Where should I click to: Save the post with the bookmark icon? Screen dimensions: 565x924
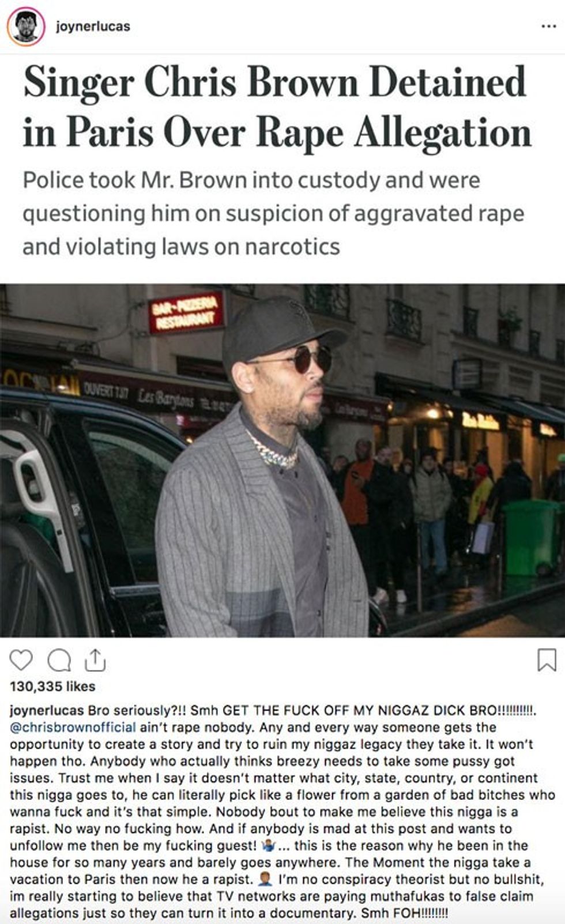[x=547, y=660]
